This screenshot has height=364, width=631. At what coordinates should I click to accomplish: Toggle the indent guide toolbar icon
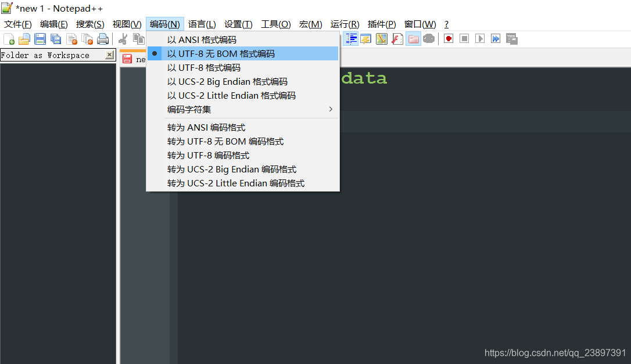351,39
